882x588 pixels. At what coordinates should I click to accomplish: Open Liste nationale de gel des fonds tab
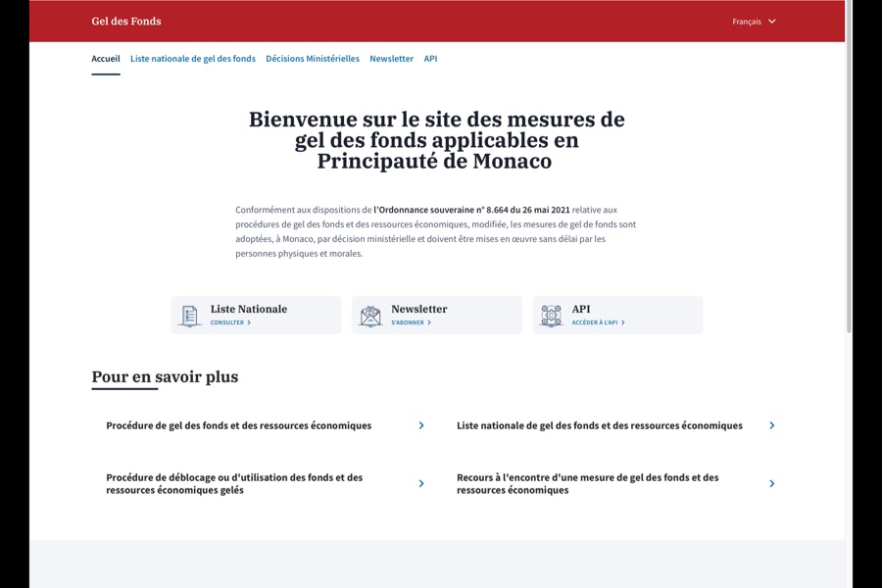point(193,59)
